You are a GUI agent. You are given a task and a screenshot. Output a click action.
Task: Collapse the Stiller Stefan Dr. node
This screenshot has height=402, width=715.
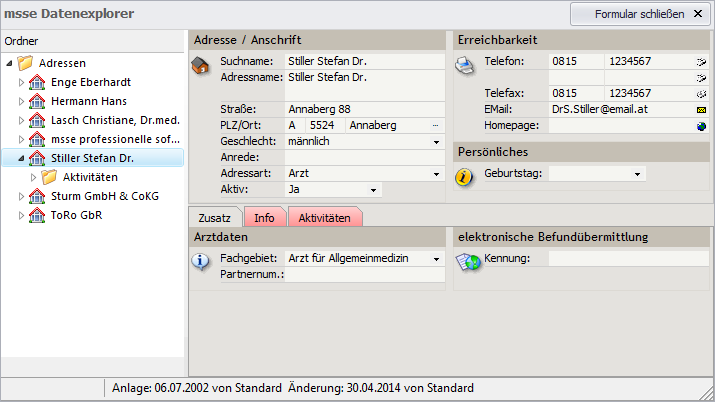click(x=21, y=159)
